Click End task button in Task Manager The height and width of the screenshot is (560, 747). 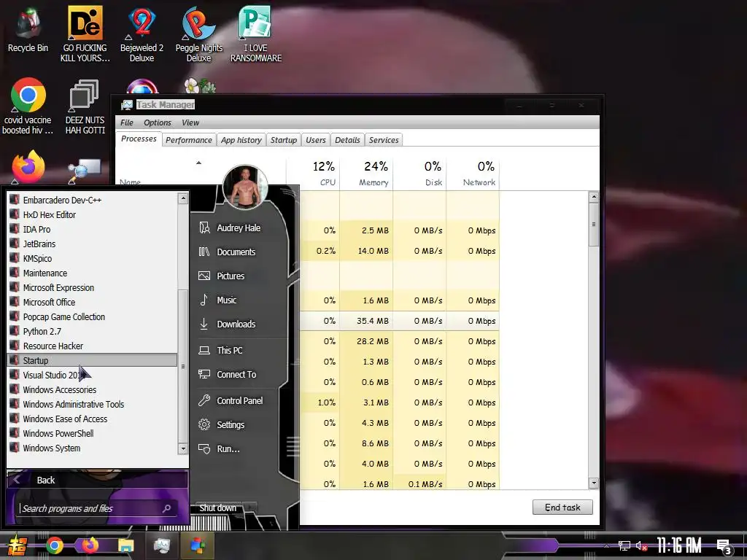562,507
